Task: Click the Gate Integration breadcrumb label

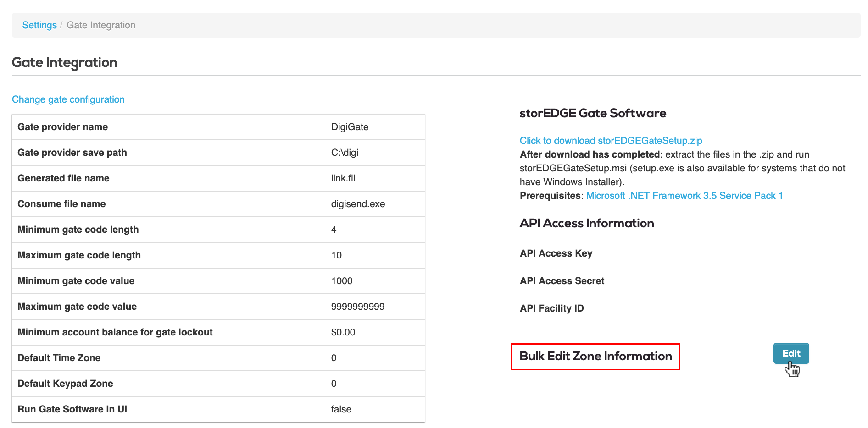Action: click(x=100, y=25)
